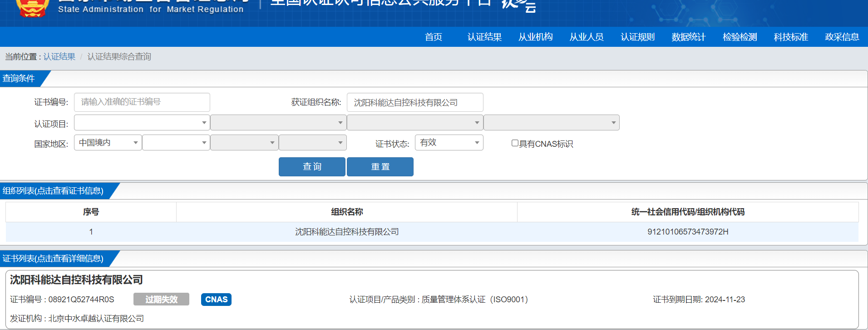Click State Administration for Market Regulation title

tap(151, 9)
